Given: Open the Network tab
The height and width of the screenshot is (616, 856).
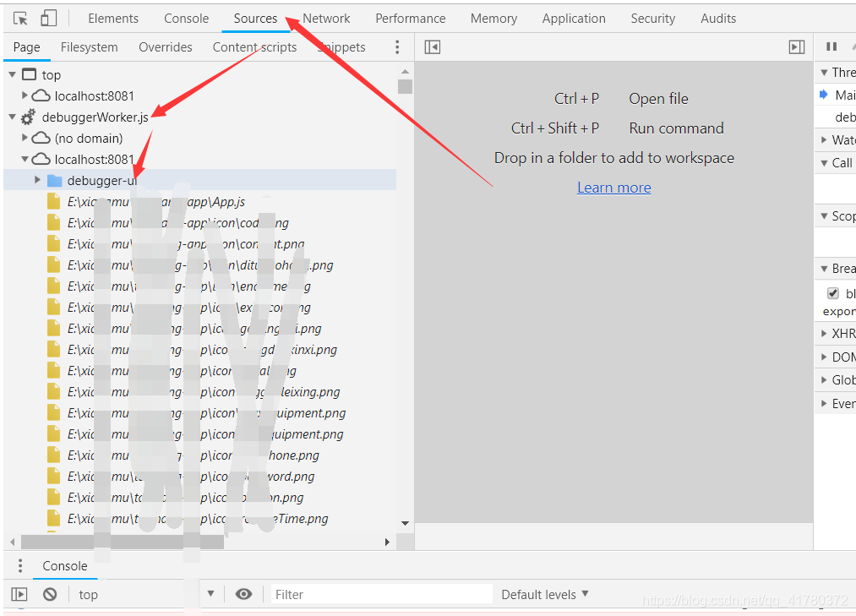Looking at the screenshot, I should 326,19.
